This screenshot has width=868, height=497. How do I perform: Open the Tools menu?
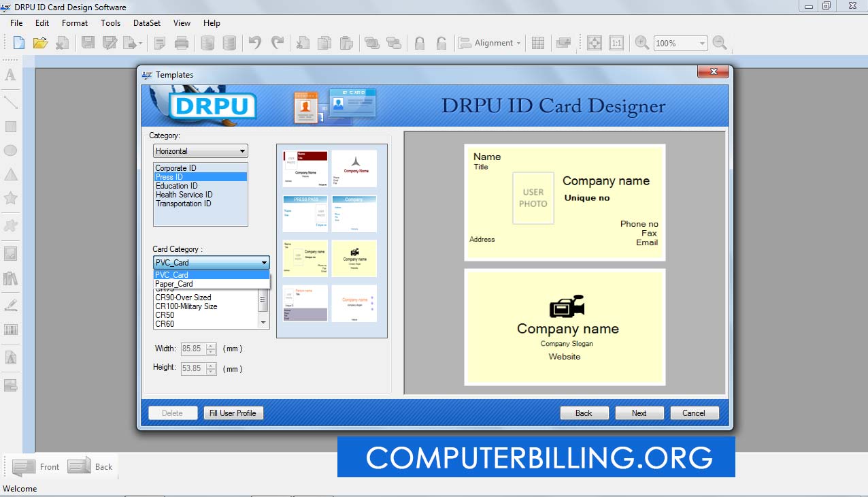[110, 22]
